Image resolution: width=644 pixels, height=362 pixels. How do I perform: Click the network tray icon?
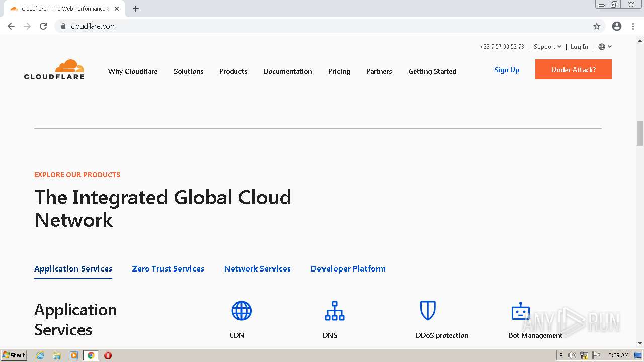pyautogui.click(x=584, y=355)
